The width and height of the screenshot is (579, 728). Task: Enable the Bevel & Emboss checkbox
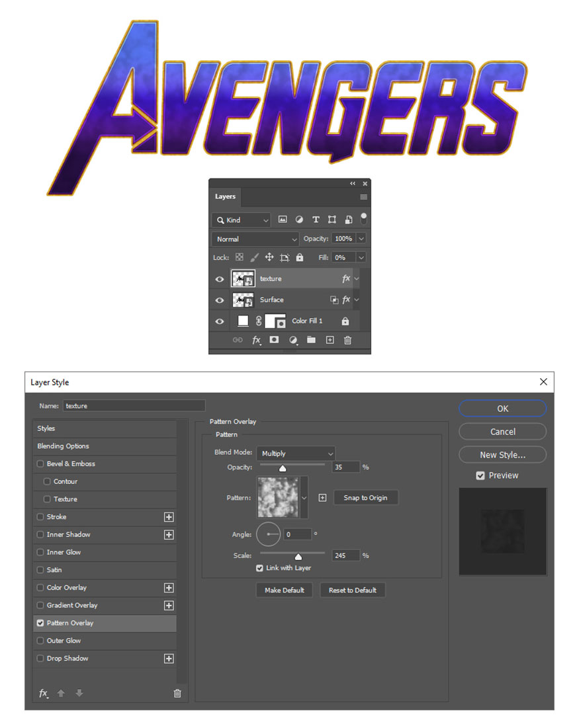pyautogui.click(x=40, y=464)
